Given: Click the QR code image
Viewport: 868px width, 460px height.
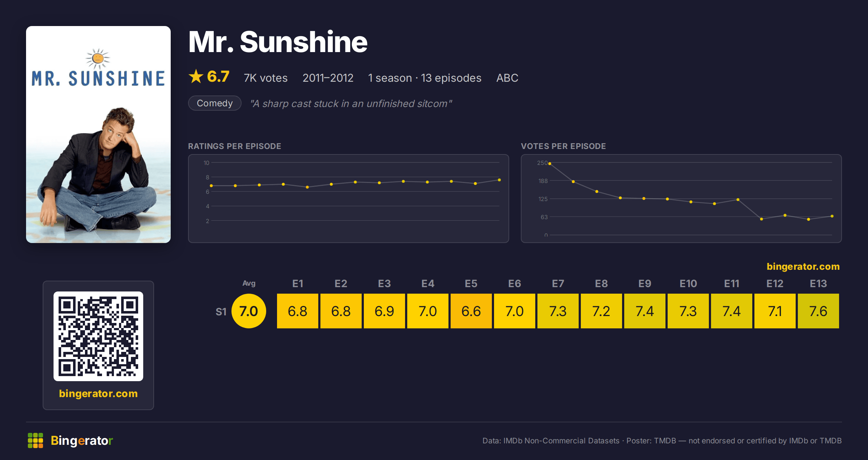Looking at the screenshot, I should (98, 336).
